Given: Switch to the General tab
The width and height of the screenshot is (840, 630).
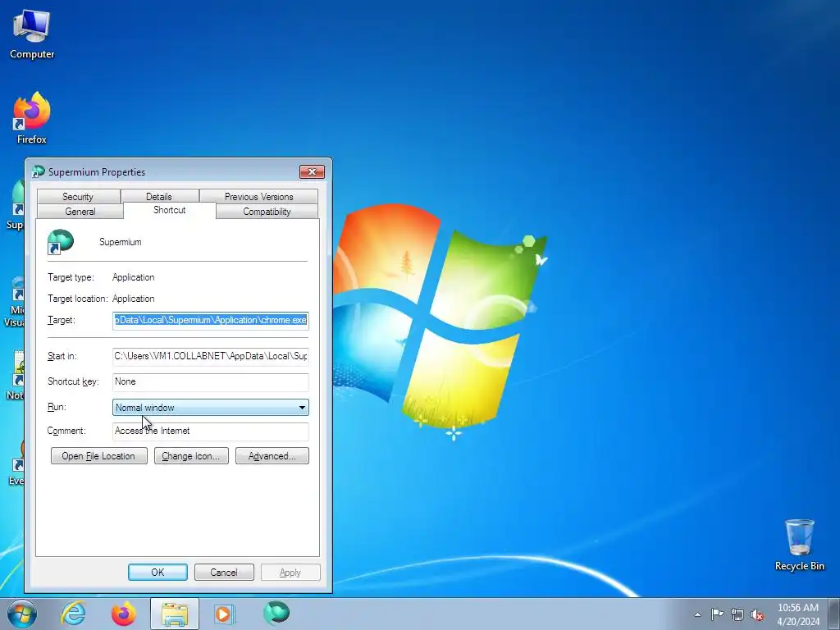Looking at the screenshot, I should click(x=80, y=212).
